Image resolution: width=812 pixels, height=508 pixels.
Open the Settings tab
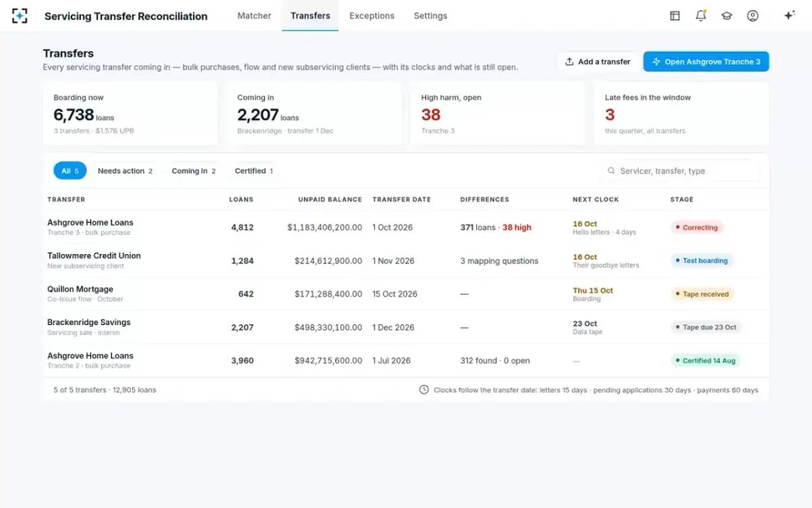tap(430, 16)
